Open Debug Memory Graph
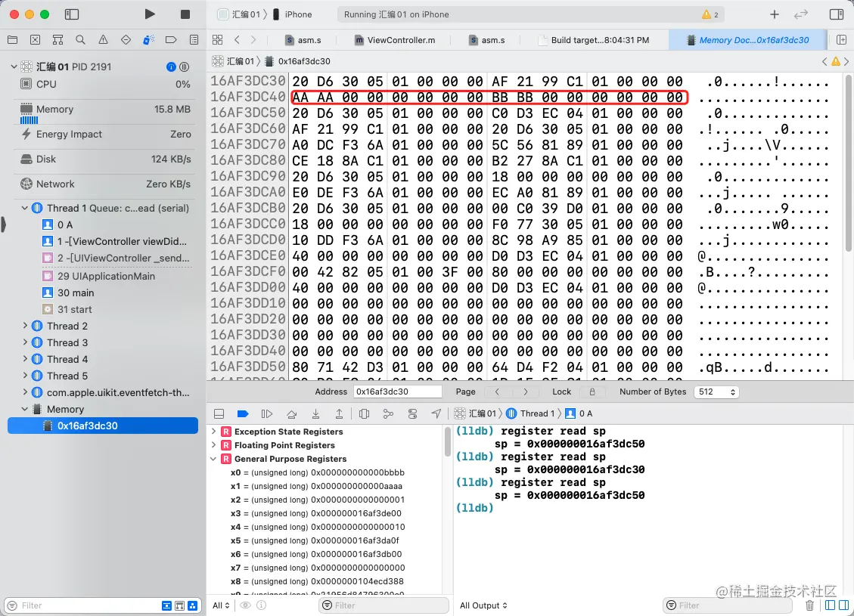854x616 pixels. tap(388, 413)
